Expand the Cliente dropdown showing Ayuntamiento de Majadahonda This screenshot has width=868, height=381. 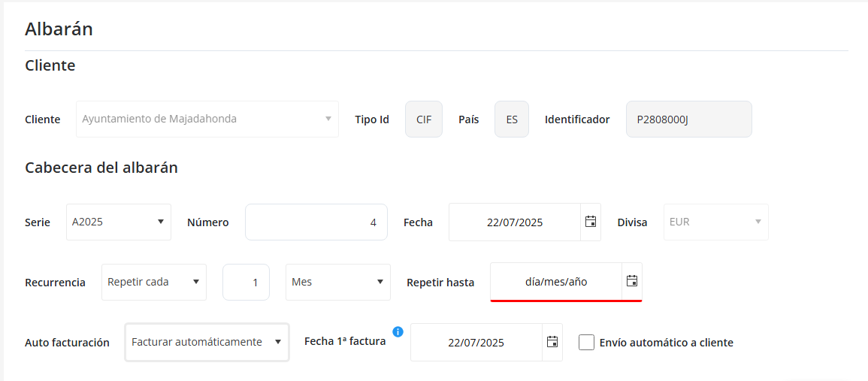pos(207,119)
